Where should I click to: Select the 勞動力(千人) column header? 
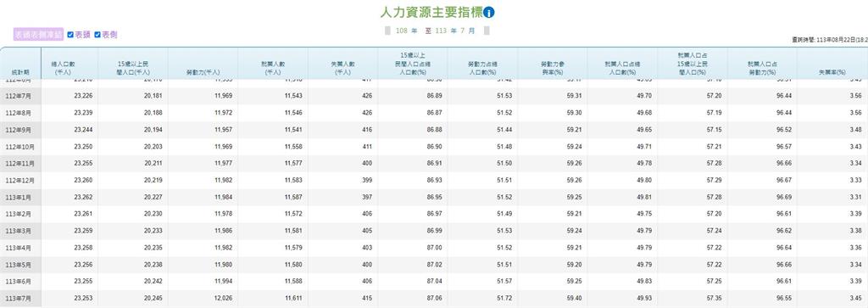203,72
